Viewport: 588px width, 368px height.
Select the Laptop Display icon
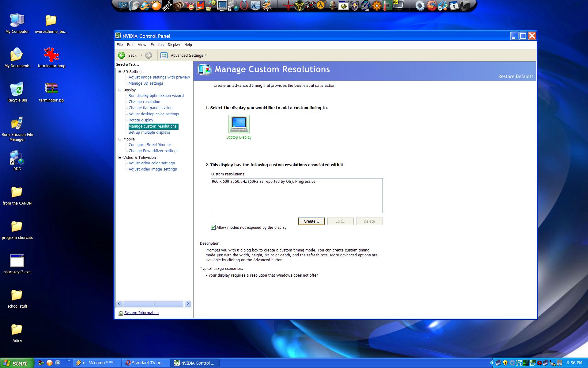pyautogui.click(x=239, y=124)
